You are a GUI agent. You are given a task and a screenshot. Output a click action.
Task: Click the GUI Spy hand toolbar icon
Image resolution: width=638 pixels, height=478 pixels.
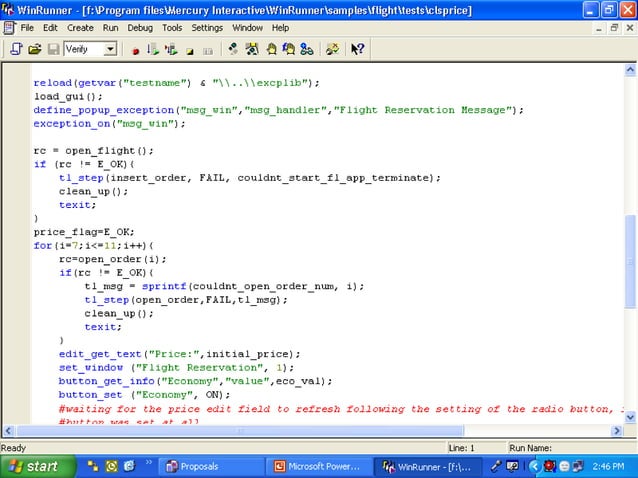[x=271, y=49]
